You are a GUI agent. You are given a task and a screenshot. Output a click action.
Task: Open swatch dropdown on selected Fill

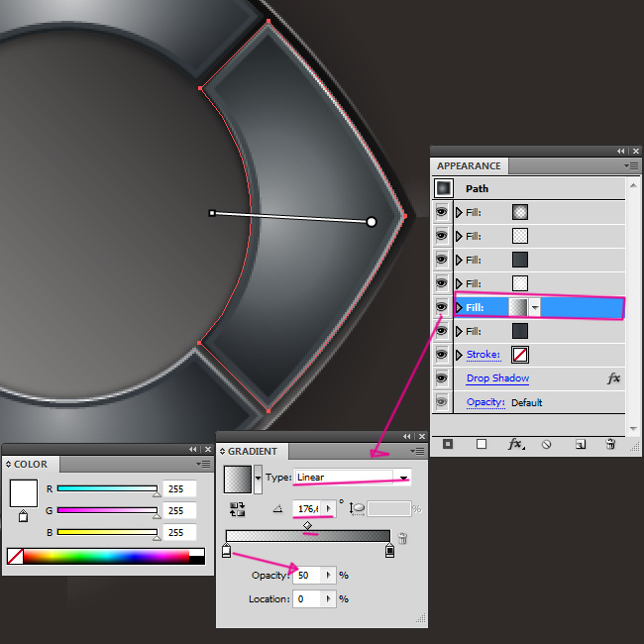tap(535, 308)
